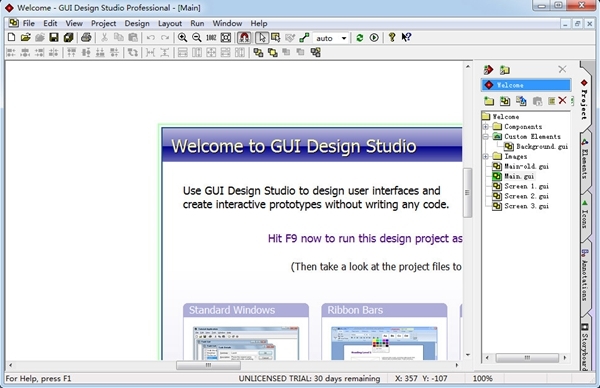The height and width of the screenshot is (388, 600).
Task: Save the current file with floppy icon
Action: click(x=54, y=37)
